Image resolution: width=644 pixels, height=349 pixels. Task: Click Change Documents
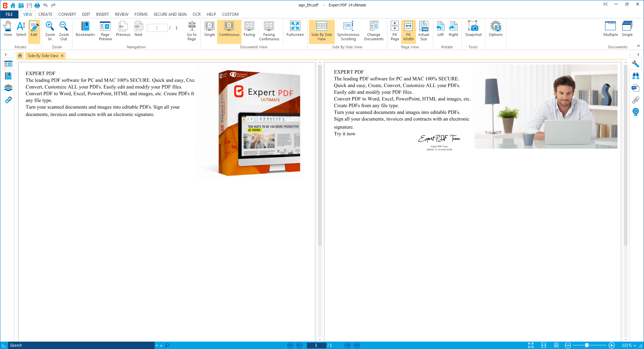click(x=374, y=31)
